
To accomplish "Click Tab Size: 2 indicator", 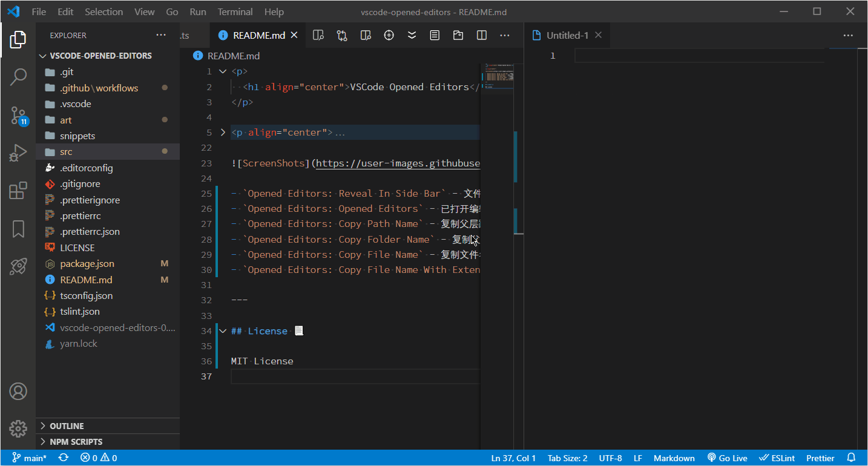I will 567,458.
